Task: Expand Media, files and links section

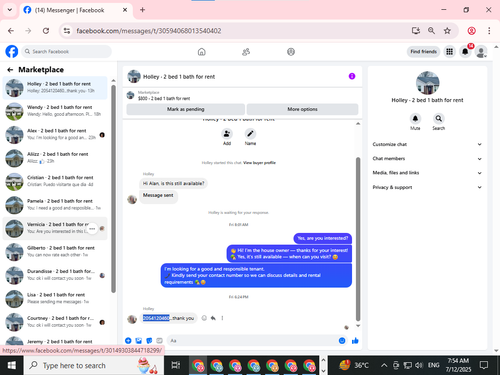Action: 427,173
